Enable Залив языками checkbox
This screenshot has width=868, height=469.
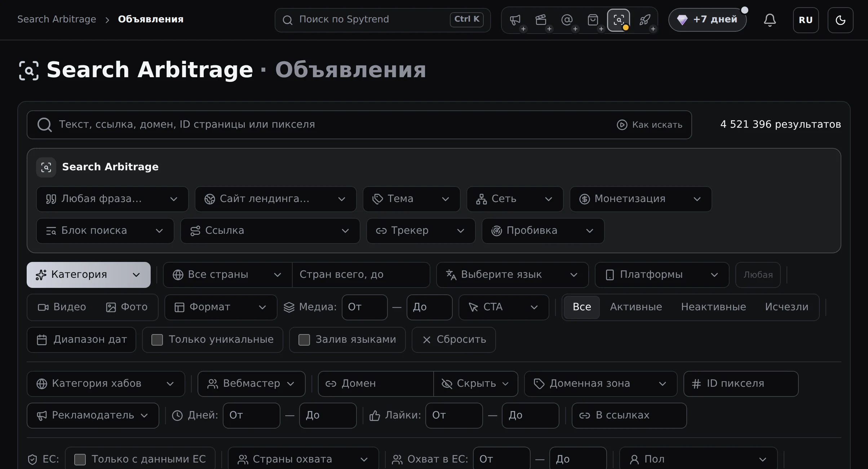tap(304, 339)
